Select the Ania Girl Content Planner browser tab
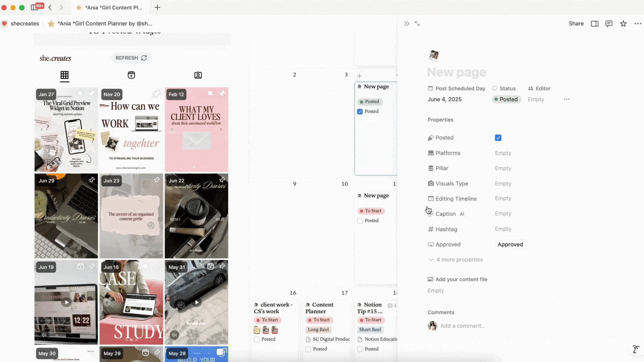This screenshot has height=362, width=644. pyautogui.click(x=111, y=7)
